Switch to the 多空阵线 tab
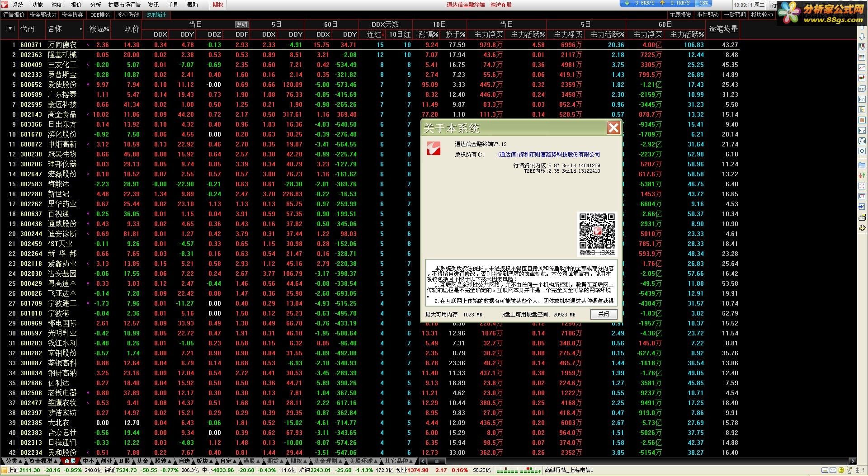Image resolution: width=868 pixels, height=476 pixels. 129,15
